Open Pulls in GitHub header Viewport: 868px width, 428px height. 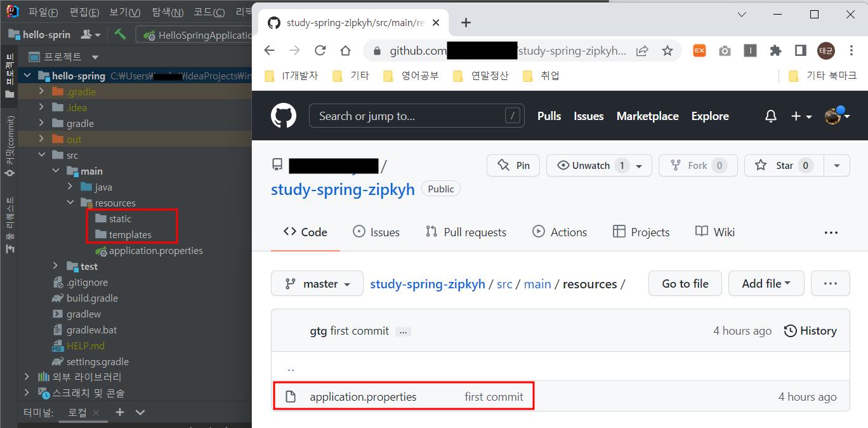point(549,116)
